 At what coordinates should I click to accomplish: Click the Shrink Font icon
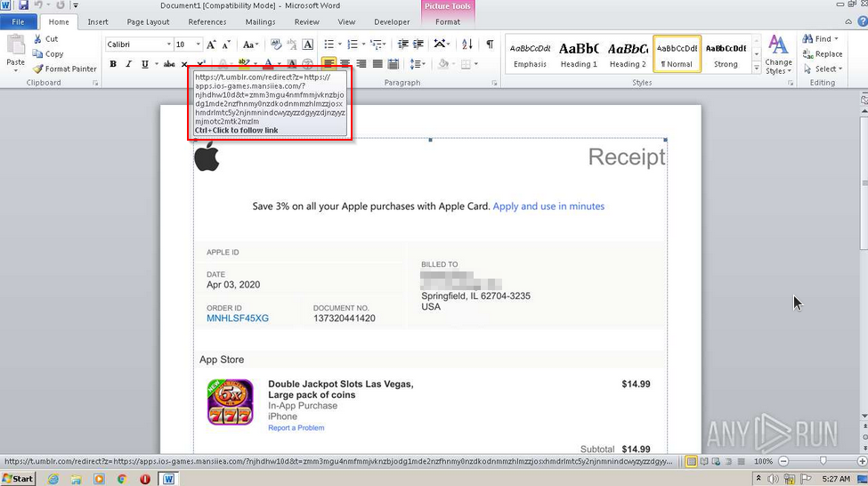[x=226, y=45]
